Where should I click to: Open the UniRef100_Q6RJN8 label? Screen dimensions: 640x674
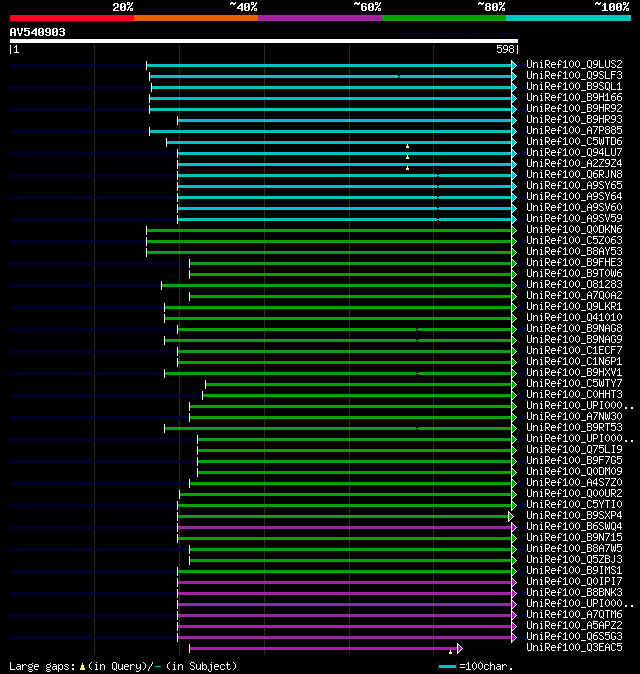[x=574, y=175]
